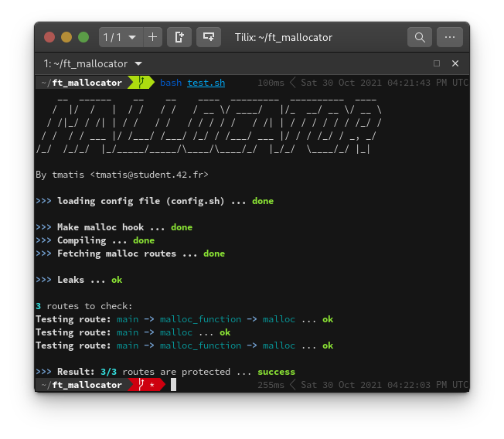504x439 pixels.
Task: Add terminal right split icon
Action: 179,37
